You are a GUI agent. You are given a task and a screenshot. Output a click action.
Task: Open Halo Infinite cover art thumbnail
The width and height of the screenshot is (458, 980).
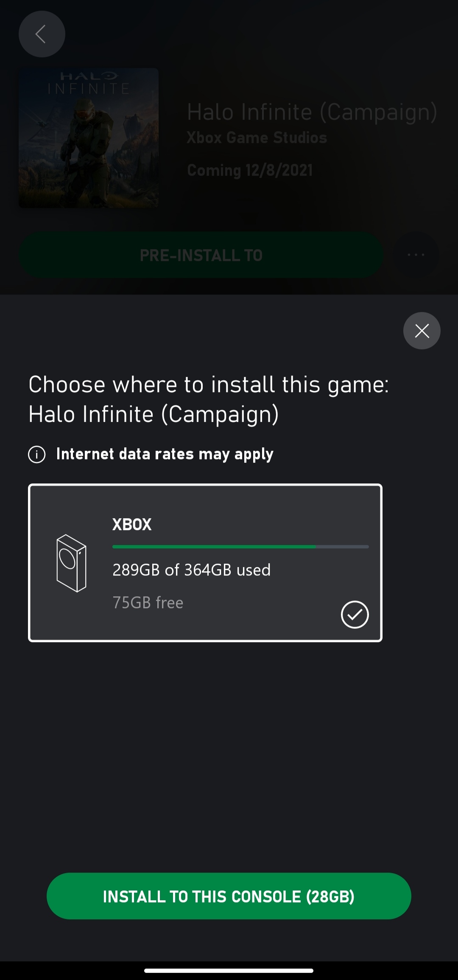[x=89, y=138]
